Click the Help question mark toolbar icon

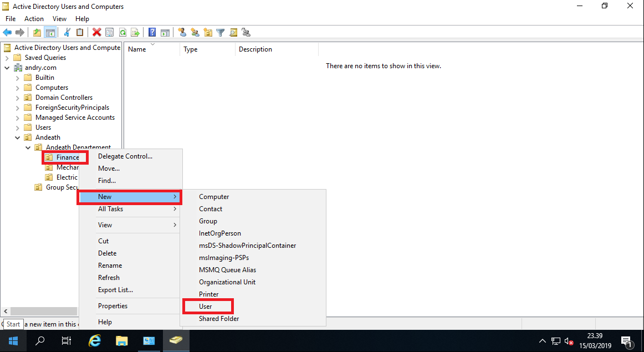point(151,32)
